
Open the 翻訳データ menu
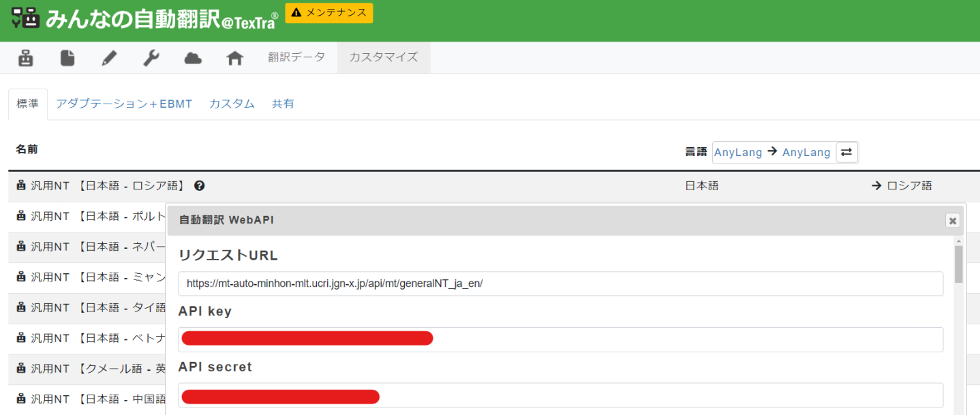click(296, 57)
